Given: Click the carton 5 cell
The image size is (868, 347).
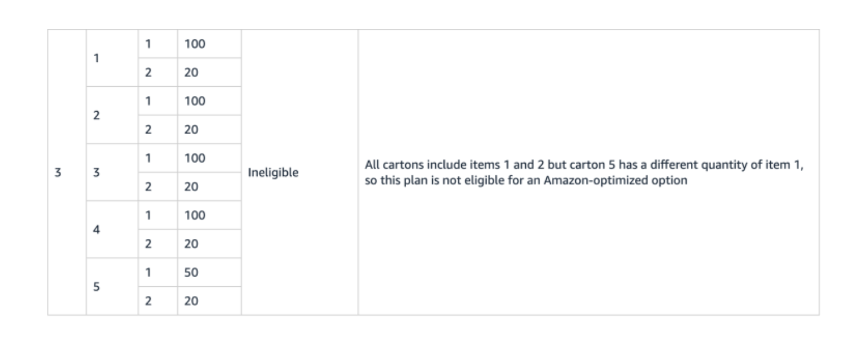Looking at the screenshot, I should point(98,286).
